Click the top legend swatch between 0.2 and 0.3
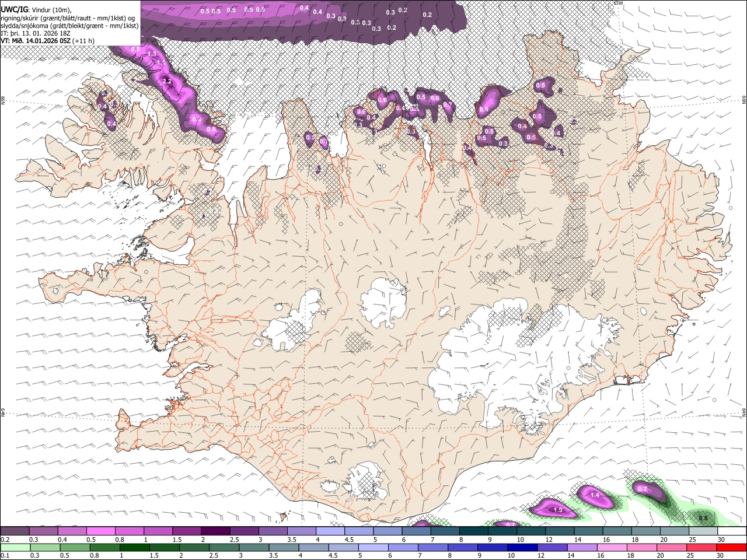Viewport: 747px width, 560px height. click(15, 531)
